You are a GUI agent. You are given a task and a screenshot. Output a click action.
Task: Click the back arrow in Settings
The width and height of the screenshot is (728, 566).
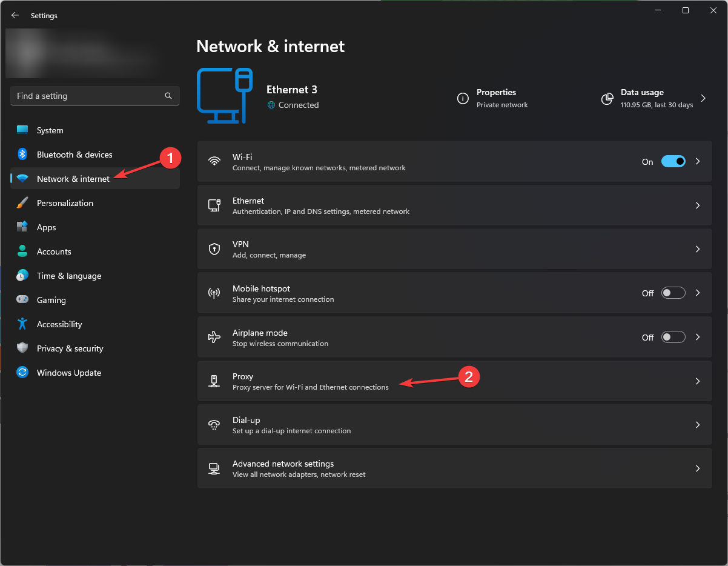15,15
